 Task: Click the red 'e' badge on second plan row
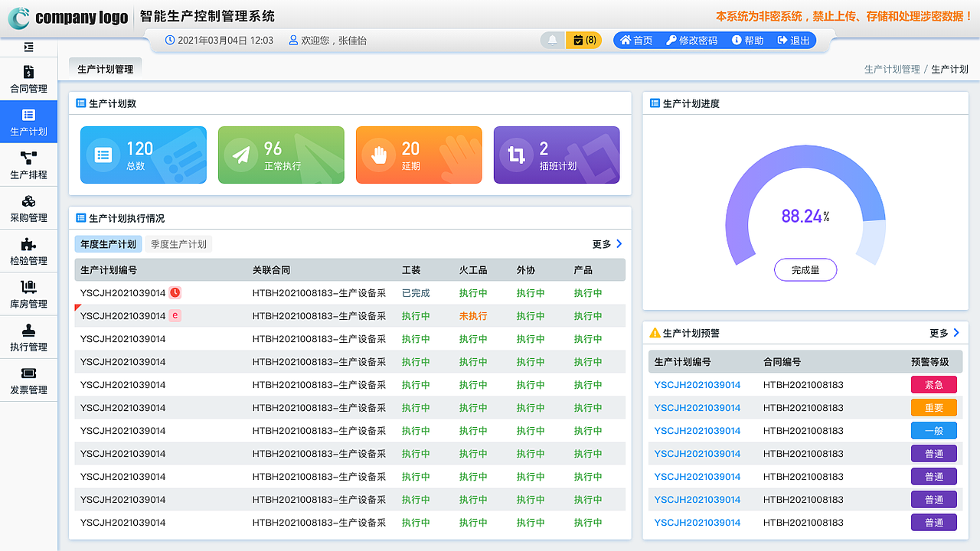point(175,315)
